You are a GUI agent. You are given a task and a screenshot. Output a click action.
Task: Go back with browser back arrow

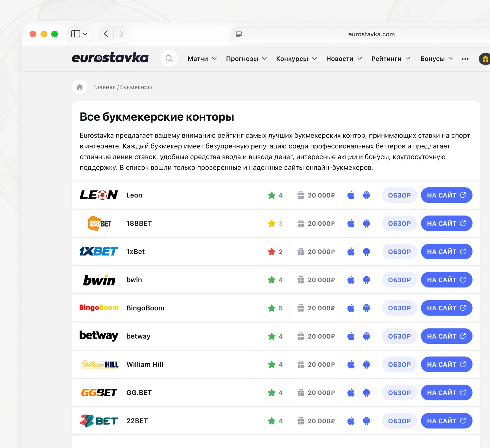[x=106, y=34]
